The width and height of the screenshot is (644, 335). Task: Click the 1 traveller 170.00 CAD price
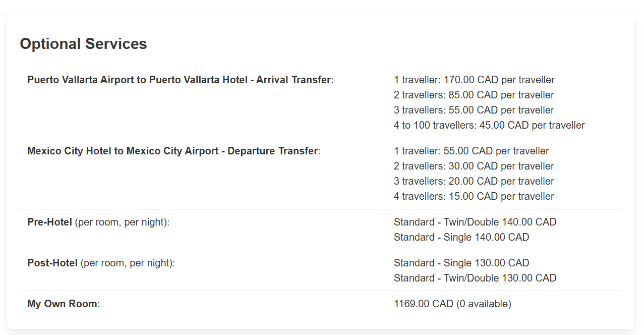pos(474,80)
